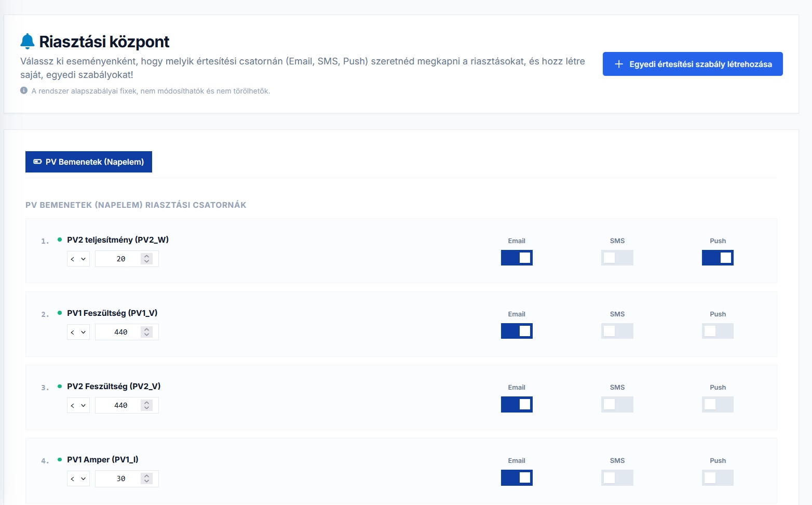Viewport: 812px width, 505px height.
Task: Open comparison operator dropdown for PV2 teljesítmény
Action: click(x=78, y=259)
